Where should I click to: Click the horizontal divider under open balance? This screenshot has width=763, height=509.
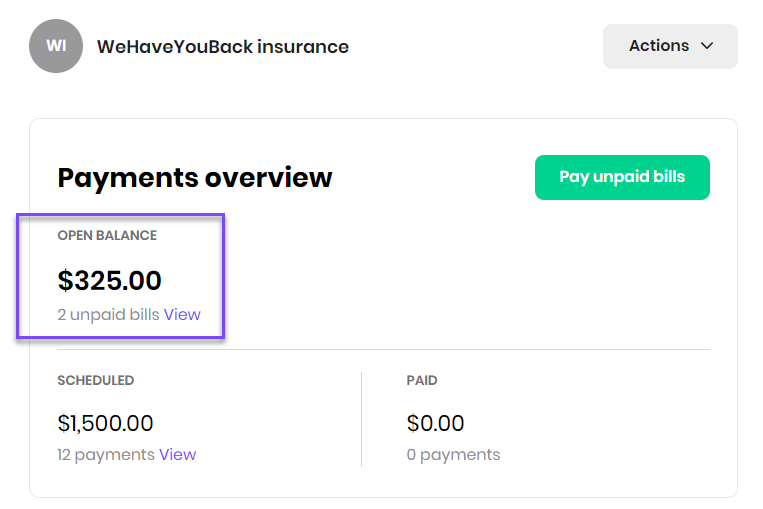[383, 349]
